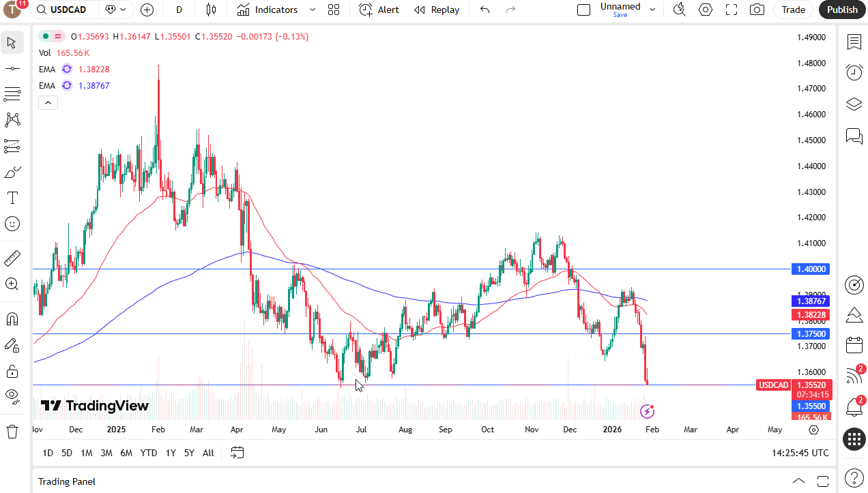The width and height of the screenshot is (868, 493).
Task: Publish the chart idea
Action: click(842, 10)
